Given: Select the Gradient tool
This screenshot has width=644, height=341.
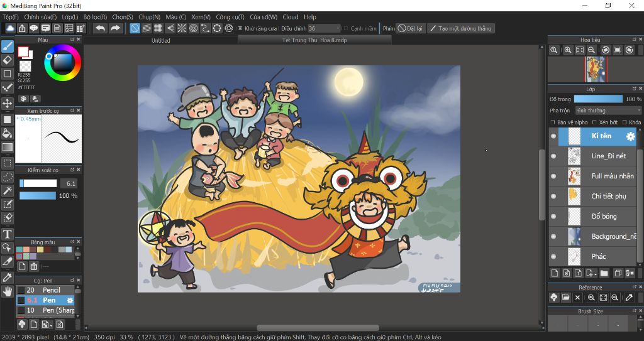Looking at the screenshot, I should click(8, 147).
